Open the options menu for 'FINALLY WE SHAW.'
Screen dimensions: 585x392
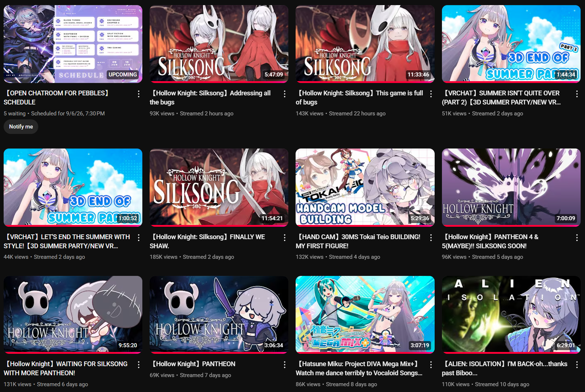click(285, 238)
